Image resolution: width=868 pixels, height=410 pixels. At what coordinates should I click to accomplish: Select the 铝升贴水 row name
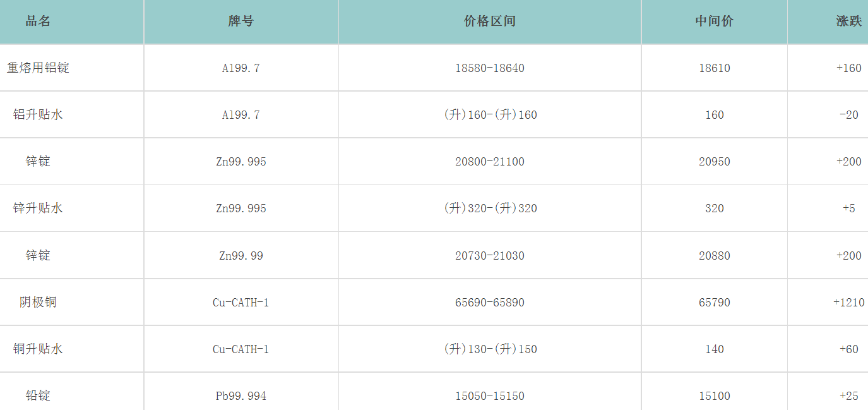coord(38,115)
